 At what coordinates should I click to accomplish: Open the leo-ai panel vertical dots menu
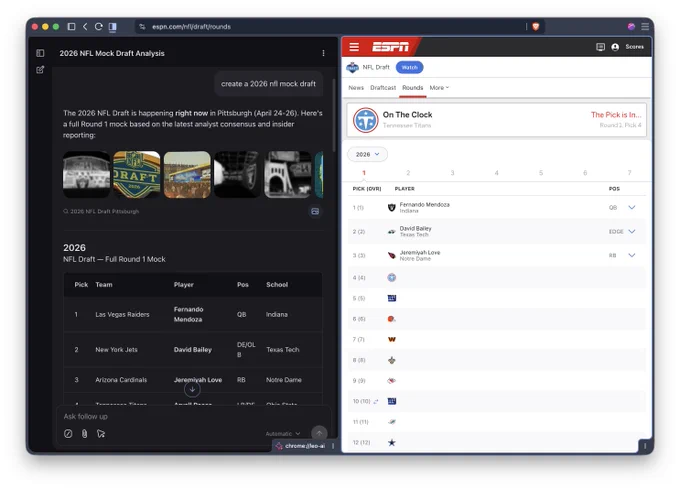pyautogui.click(x=333, y=446)
